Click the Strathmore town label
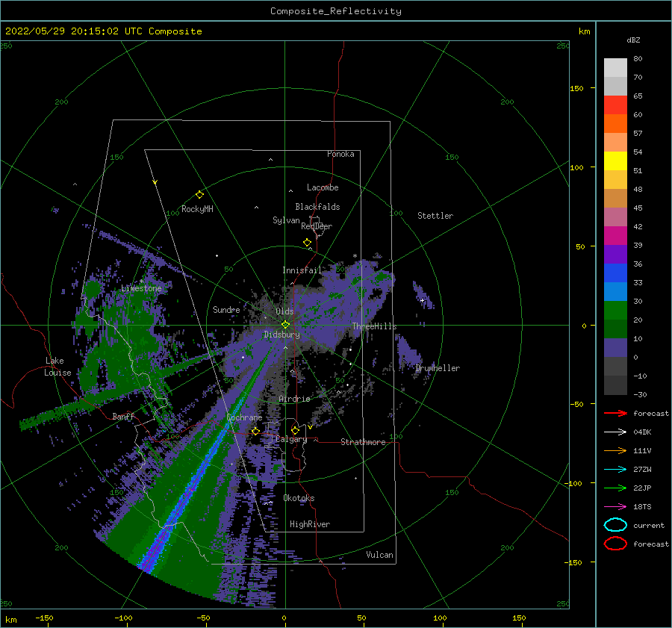Screen dimensions: 672x628 point(363,442)
